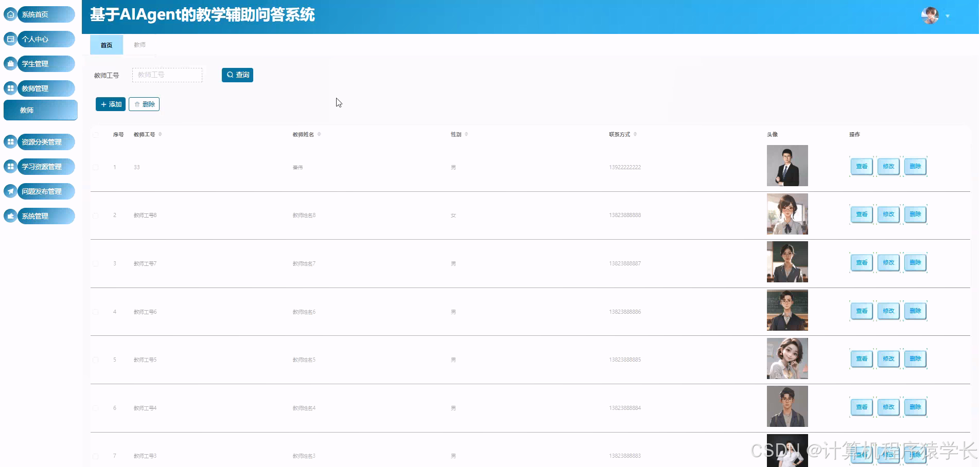Switch to the 教师 tab
The image size is (980, 467).
139,45
